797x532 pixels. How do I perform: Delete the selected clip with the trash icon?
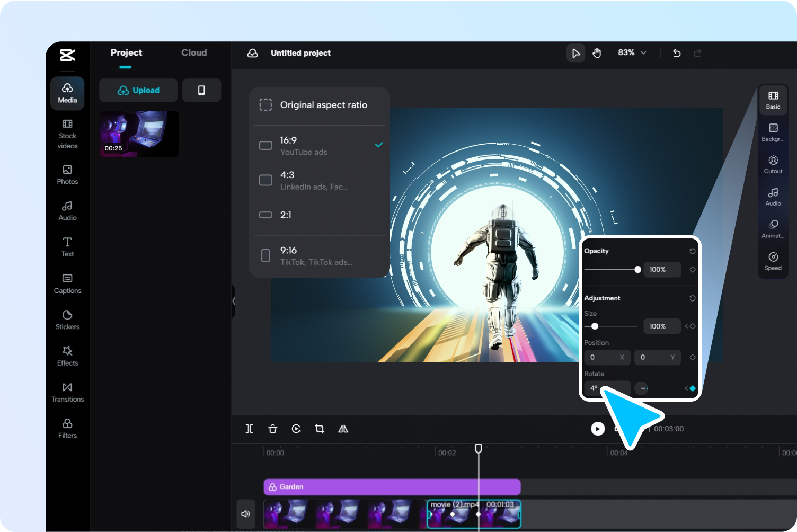point(272,429)
